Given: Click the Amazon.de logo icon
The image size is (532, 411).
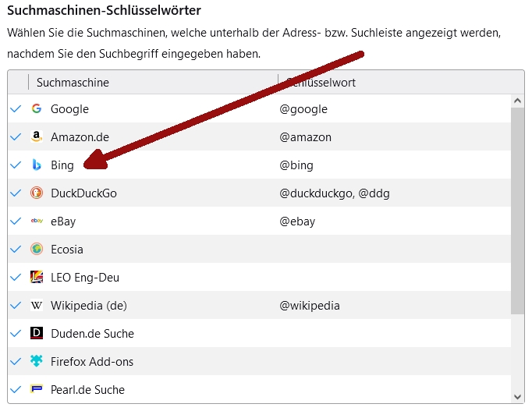Looking at the screenshot, I should click(37, 136).
